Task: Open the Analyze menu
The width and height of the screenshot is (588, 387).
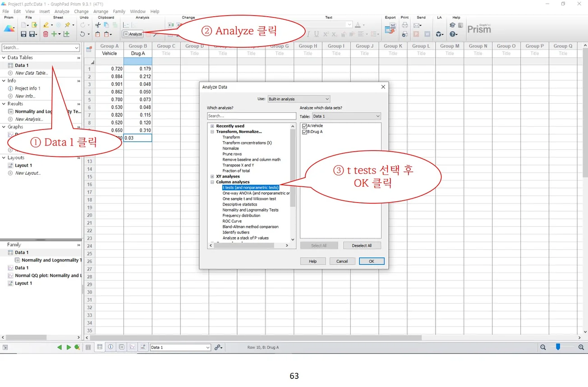Action: click(62, 11)
